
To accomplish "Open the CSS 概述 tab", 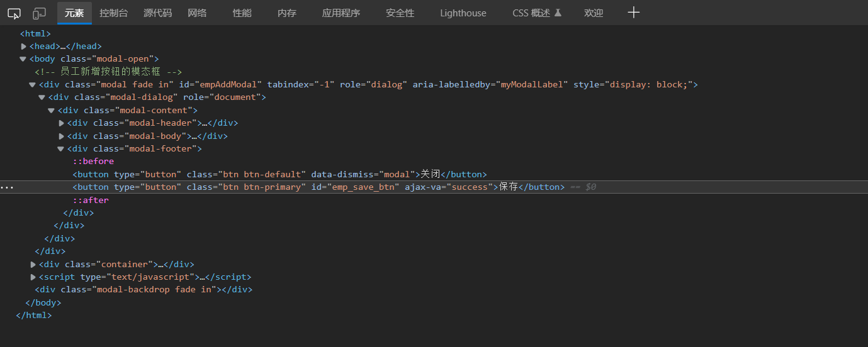I will (x=536, y=13).
